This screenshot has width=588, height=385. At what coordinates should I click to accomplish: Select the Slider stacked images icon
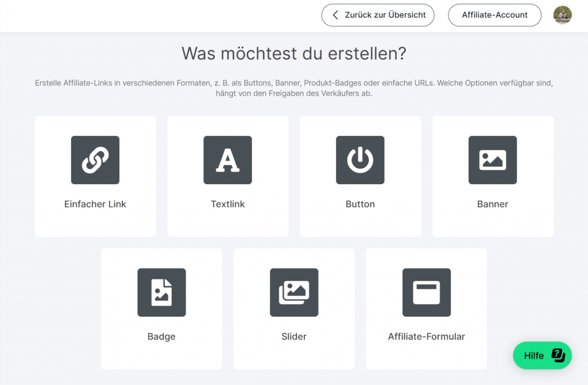[x=294, y=293]
